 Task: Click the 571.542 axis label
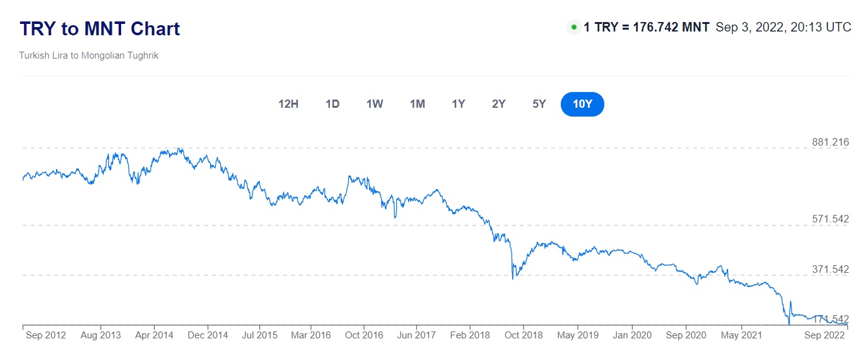[x=830, y=219]
